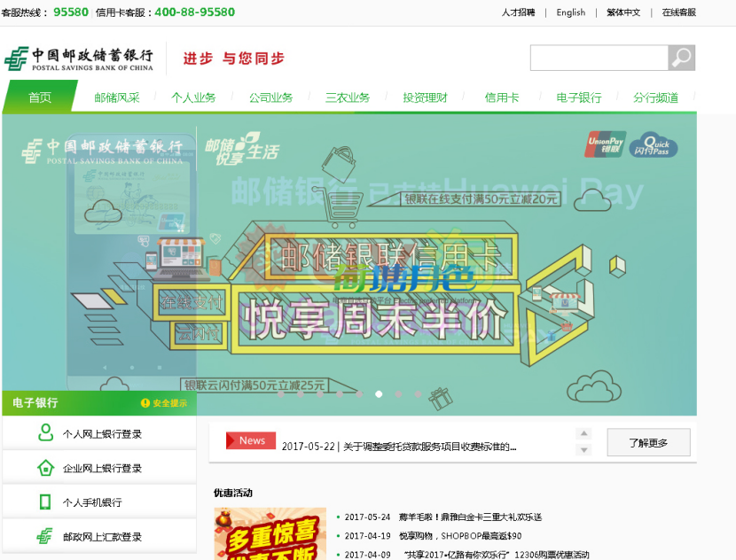Open the 在线客服 online service link
This screenshot has height=560, width=736.
pyautogui.click(x=678, y=12)
